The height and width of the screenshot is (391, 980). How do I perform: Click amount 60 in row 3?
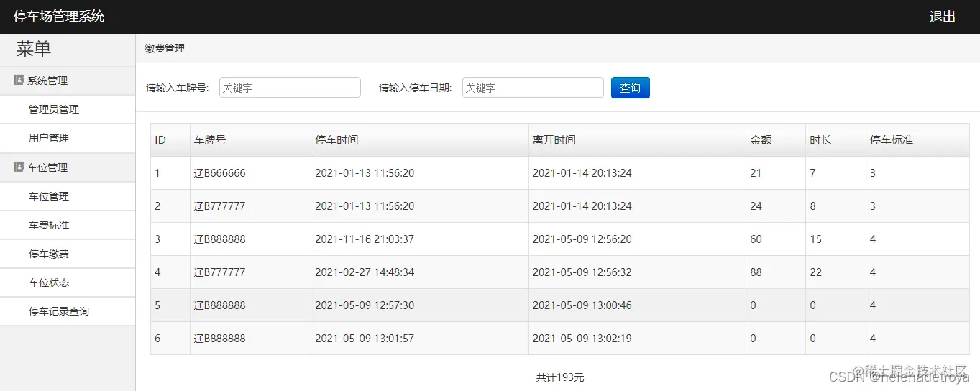tap(756, 239)
